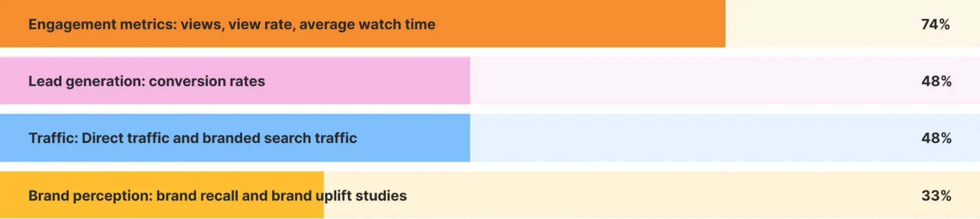Screen dimensions: 980x219
Task: Click the 'Engagement metrics' label text
Action: click(x=102, y=24)
